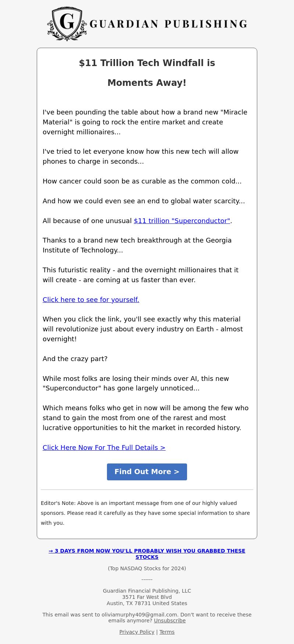Open the Privacy Policy link

[x=137, y=632]
